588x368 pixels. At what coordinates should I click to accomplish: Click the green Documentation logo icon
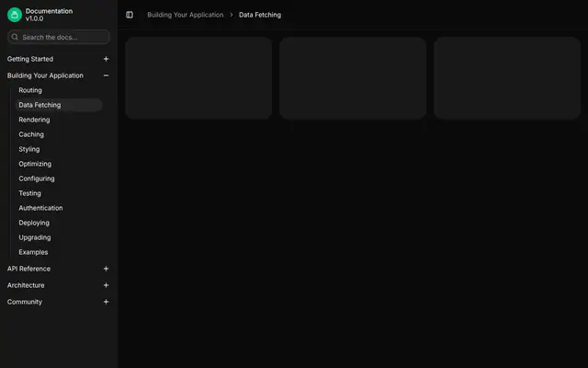click(x=15, y=15)
